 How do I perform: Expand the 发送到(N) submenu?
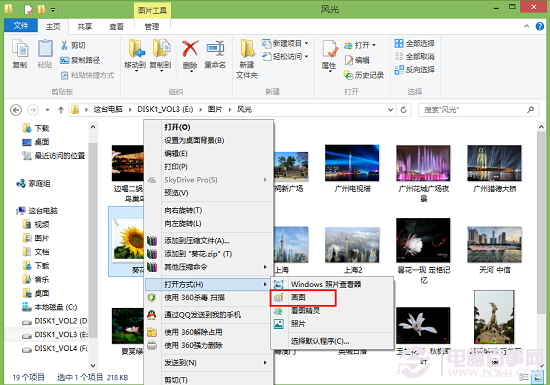209,363
